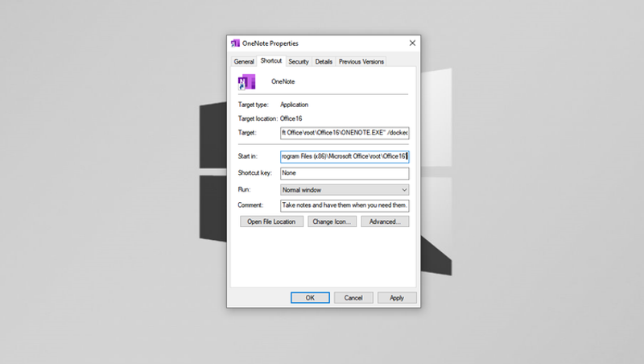644x364 pixels.
Task: Expand the Run dropdown showing Normal window
Action: pos(345,190)
